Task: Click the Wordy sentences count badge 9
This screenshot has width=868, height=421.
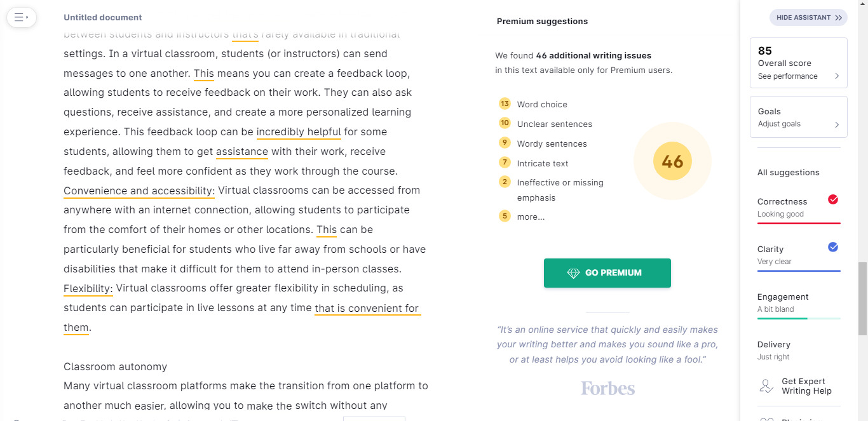Action: point(505,142)
